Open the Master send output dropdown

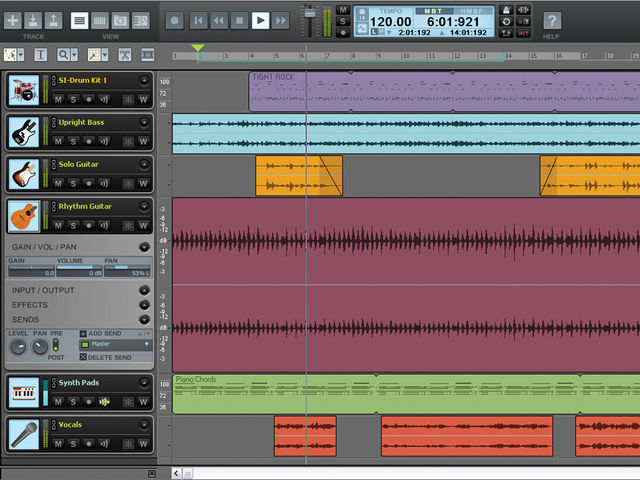[116, 344]
